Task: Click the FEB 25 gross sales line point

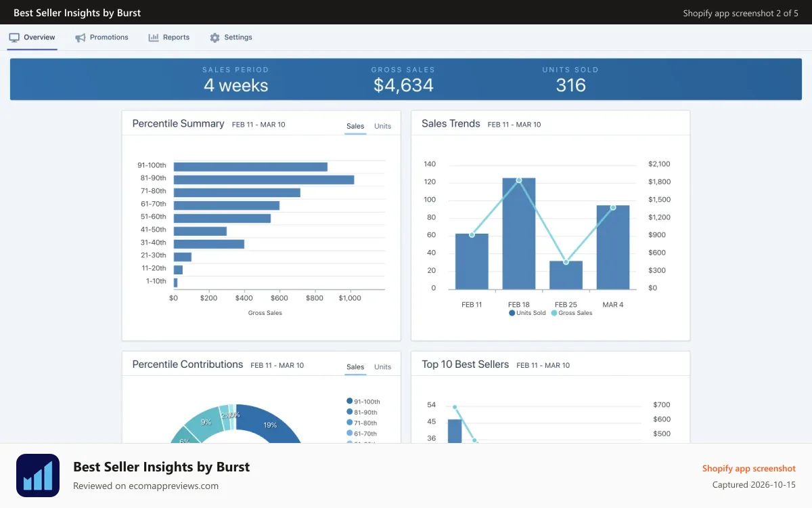Action: (566, 261)
